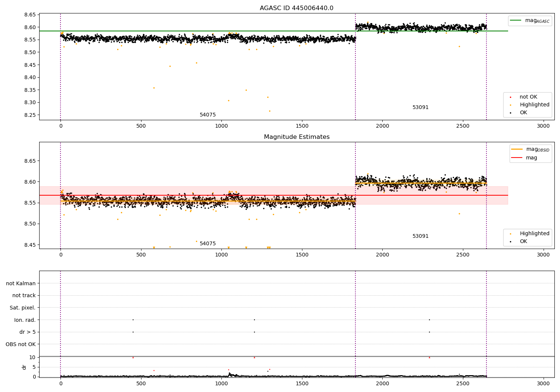Select the green mag AGASC legend line
This screenshot has height=392, width=560.
tap(516, 21)
